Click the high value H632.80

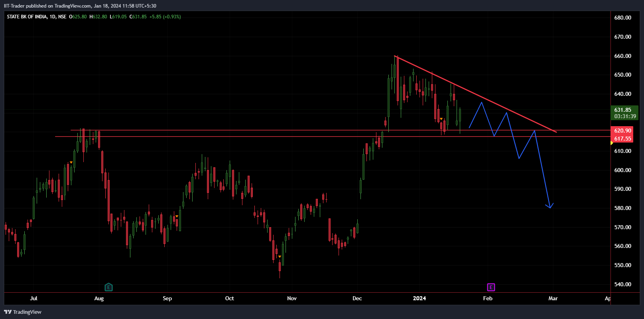coord(98,17)
